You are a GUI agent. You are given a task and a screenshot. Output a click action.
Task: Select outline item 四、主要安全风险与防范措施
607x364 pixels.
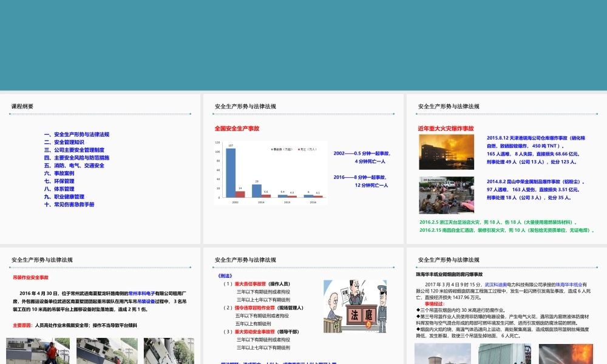(76, 158)
